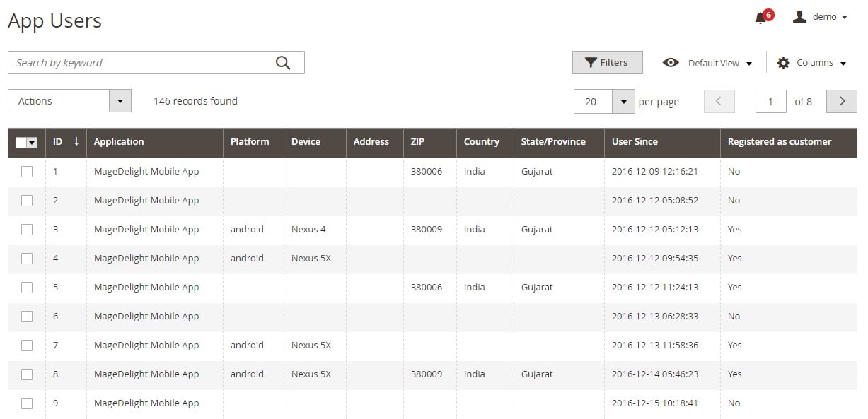868x419 pixels.
Task: Click the 2016-12-13 11:58:36 timestamp
Action: pos(655,345)
